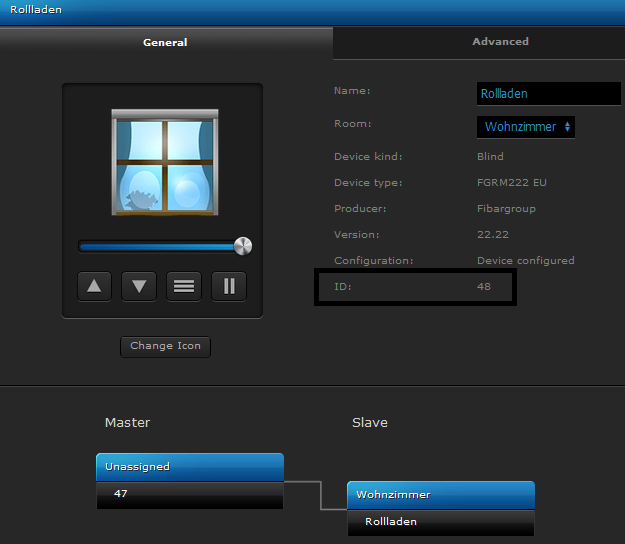
Task: Click the Device configured status text
Action: pos(525,261)
